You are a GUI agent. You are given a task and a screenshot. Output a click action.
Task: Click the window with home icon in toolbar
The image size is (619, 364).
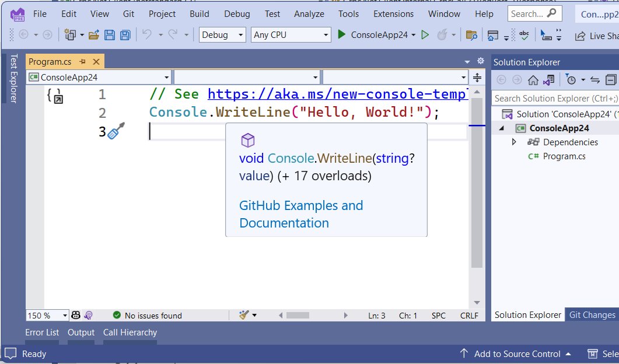[492, 36]
